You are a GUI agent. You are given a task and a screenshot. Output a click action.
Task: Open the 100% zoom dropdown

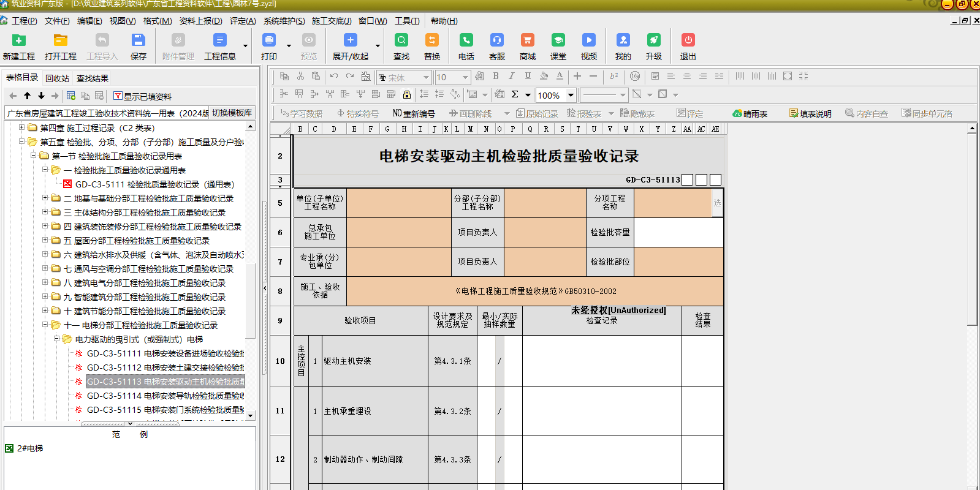coord(571,95)
